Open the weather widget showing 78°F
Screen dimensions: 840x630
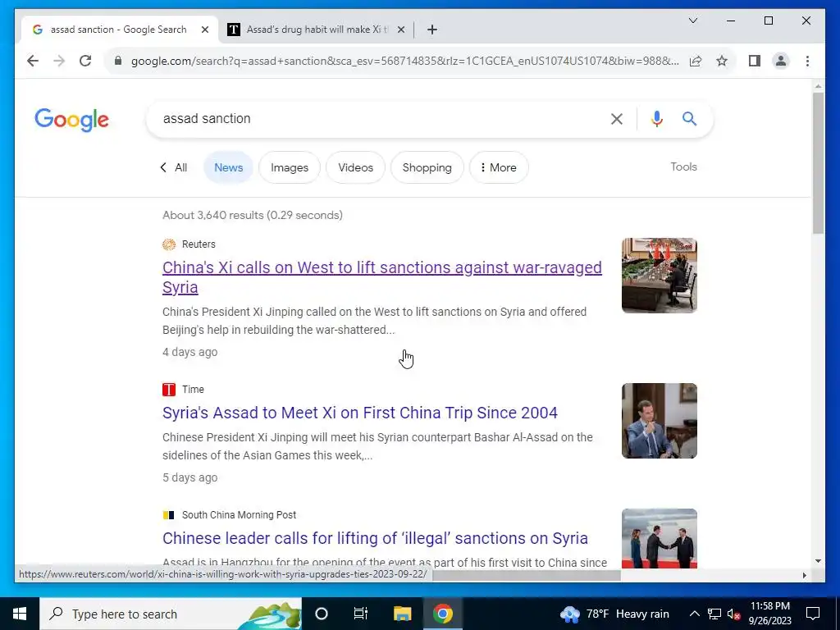(614, 614)
